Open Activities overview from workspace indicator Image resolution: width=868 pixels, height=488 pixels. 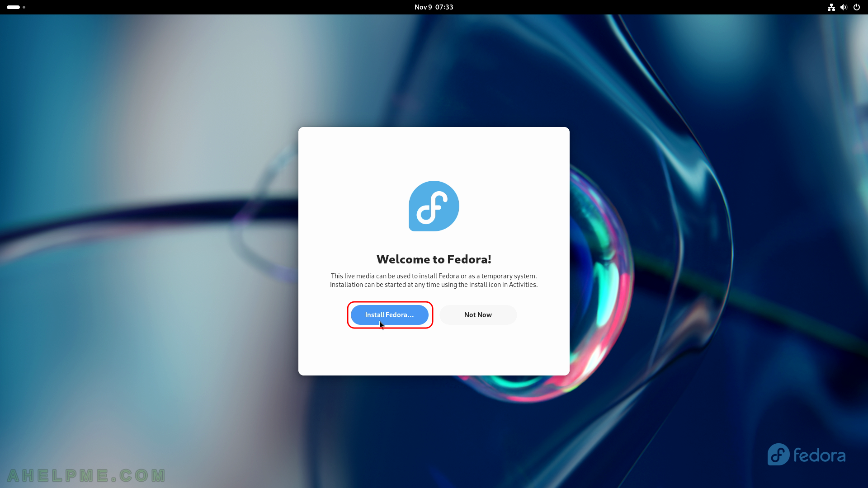pos(16,7)
